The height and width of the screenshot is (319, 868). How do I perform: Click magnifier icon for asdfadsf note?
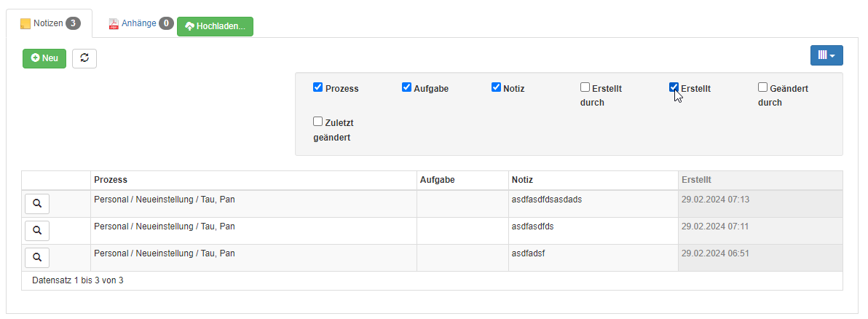37,258
